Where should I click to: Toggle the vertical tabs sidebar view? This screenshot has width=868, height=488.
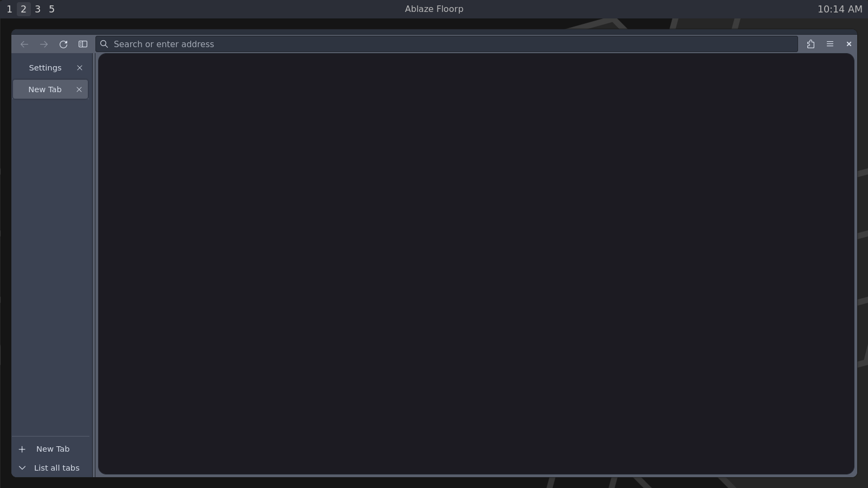tap(83, 44)
